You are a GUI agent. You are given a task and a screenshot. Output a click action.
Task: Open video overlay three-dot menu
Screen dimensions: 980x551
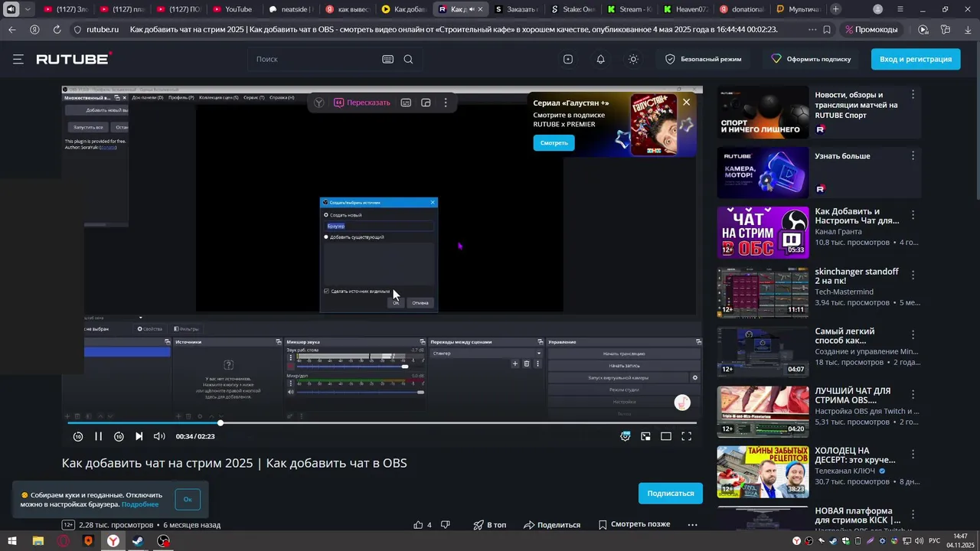tap(446, 103)
